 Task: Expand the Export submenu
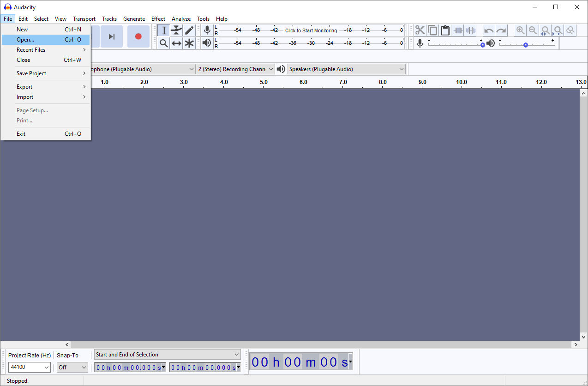[x=46, y=87]
